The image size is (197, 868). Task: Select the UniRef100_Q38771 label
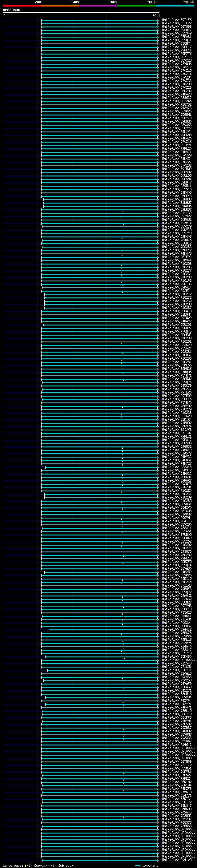click(177, 670)
